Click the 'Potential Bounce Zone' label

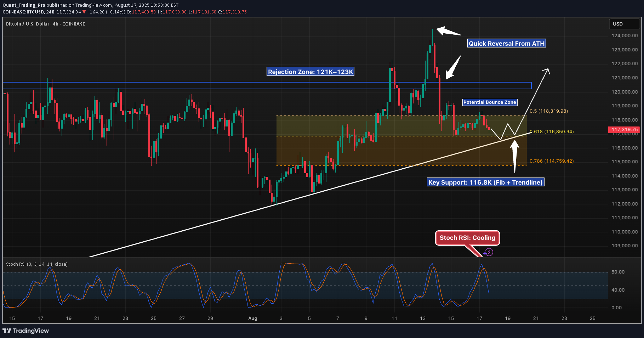click(490, 102)
